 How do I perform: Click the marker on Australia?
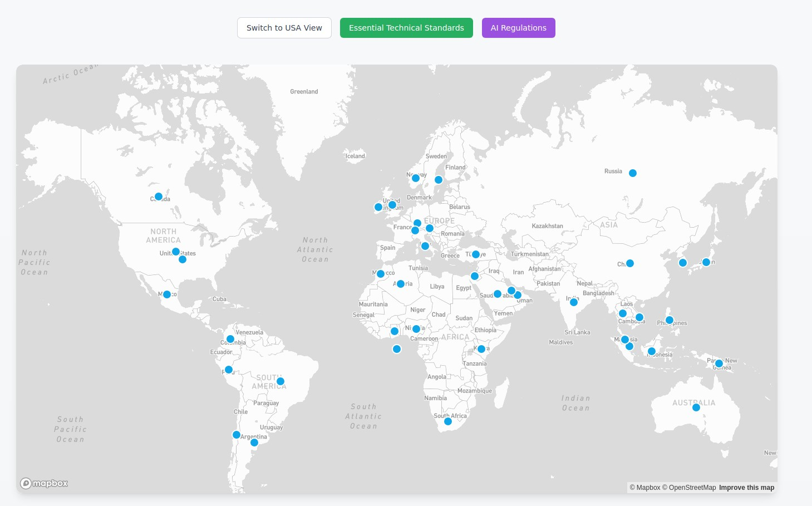point(696,407)
